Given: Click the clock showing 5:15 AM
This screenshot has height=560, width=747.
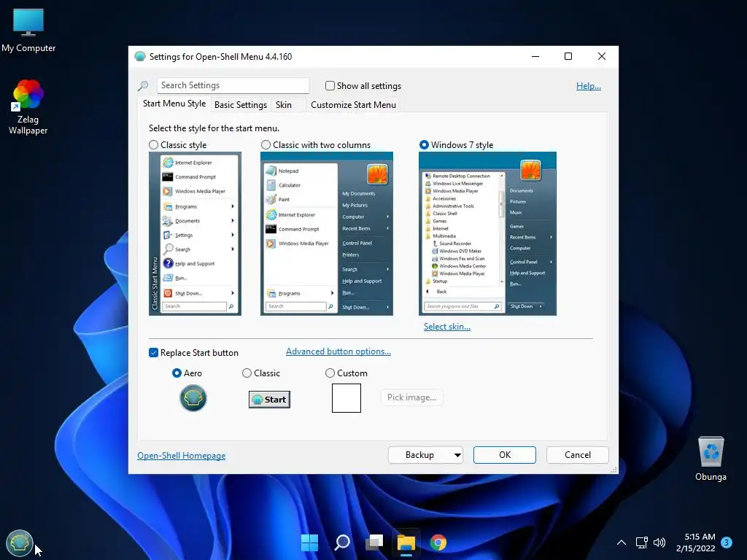Looking at the screenshot, I should (695, 542).
